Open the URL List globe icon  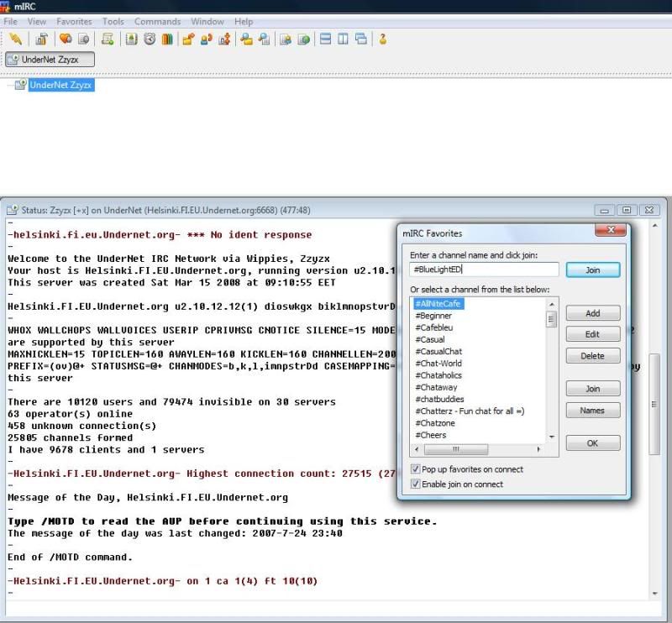tap(303, 39)
